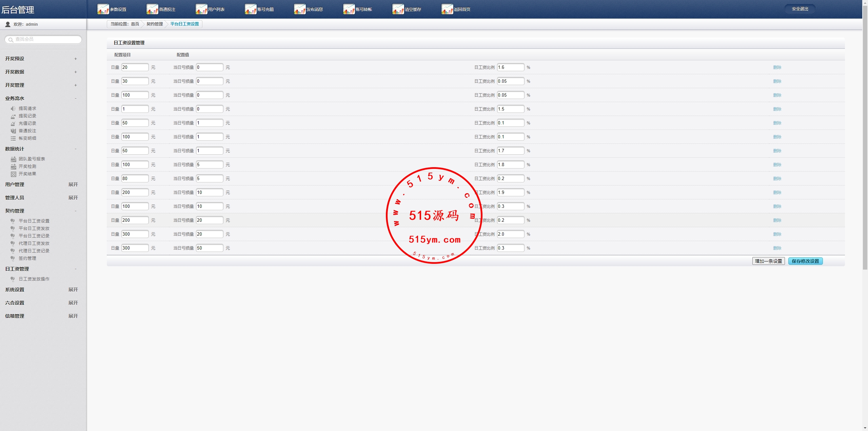The height and width of the screenshot is (431, 868).
Task: Click the 返回首页 toolbar icon
Action: (447, 9)
